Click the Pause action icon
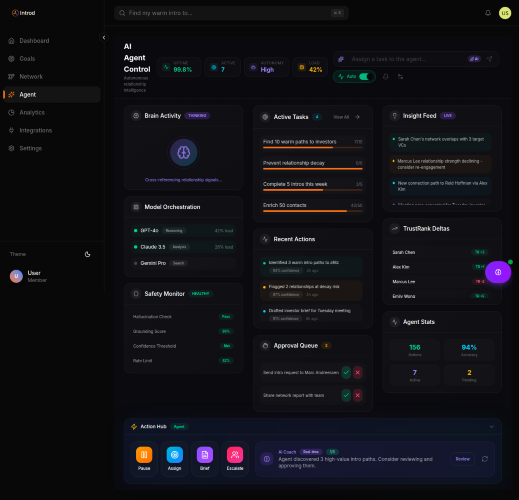This screenshot has width=519, height=500. (x=144, y=455)
